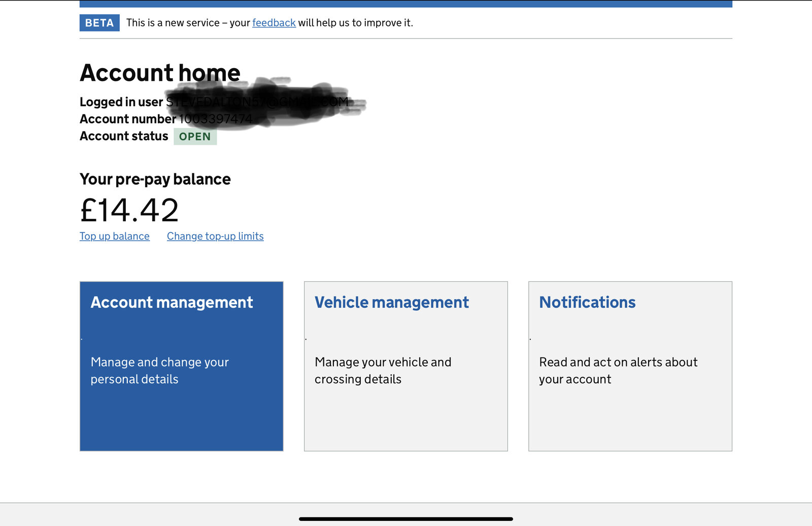Click the 'Your pre-pay balance' heading

155,179
